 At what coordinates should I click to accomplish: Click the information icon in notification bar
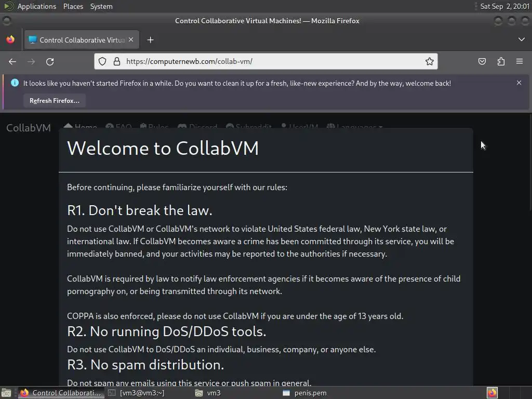click(x=15, y=83)
